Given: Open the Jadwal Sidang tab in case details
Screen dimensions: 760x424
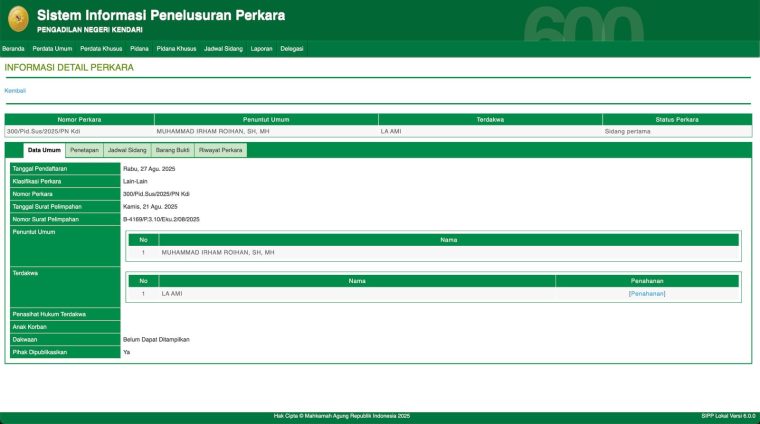Looking at the screenshot, I should coord(127,150).
